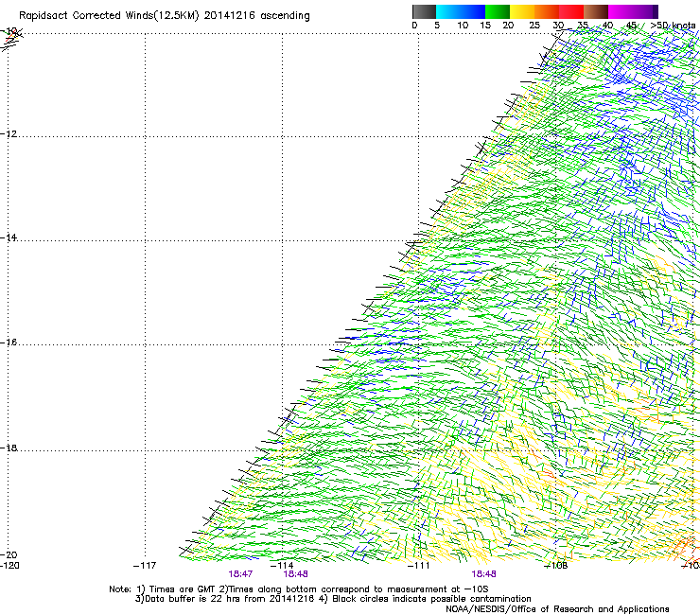
Task: Click the 'NOAA/NESDIS/Office of Research and Applications' credit
Action: pyautogui.click(x=557, y=609)
